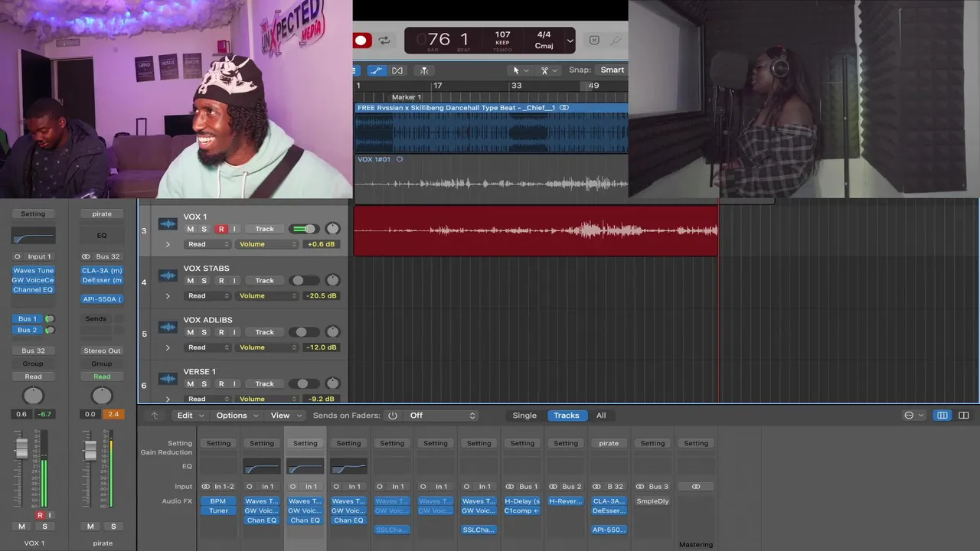The image size is (980, 551).
Task: Click the mixer up-arrow back icon
Action: tap(154, 416)
